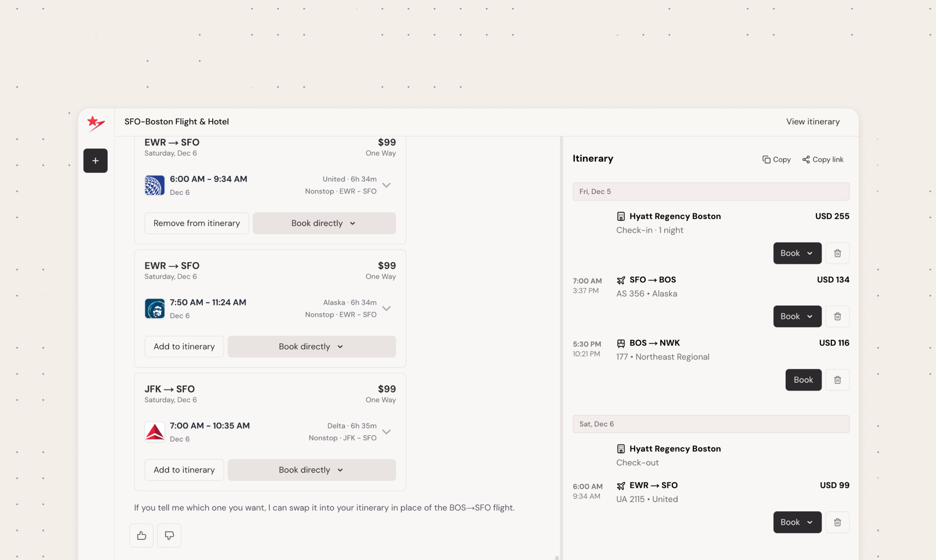Click the Copy itinerary icon
Screen dimensions: 936x560
pos(776,159)
